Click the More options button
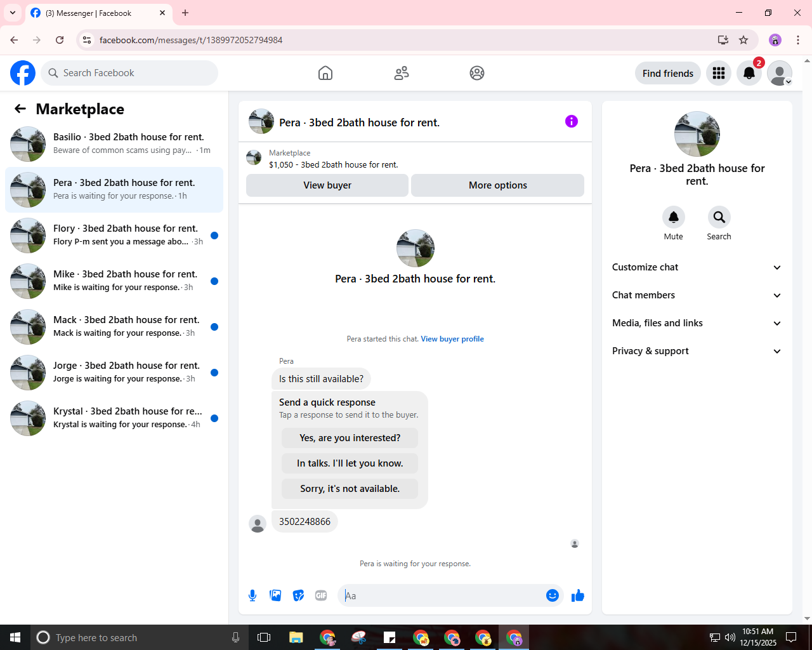 498,185
